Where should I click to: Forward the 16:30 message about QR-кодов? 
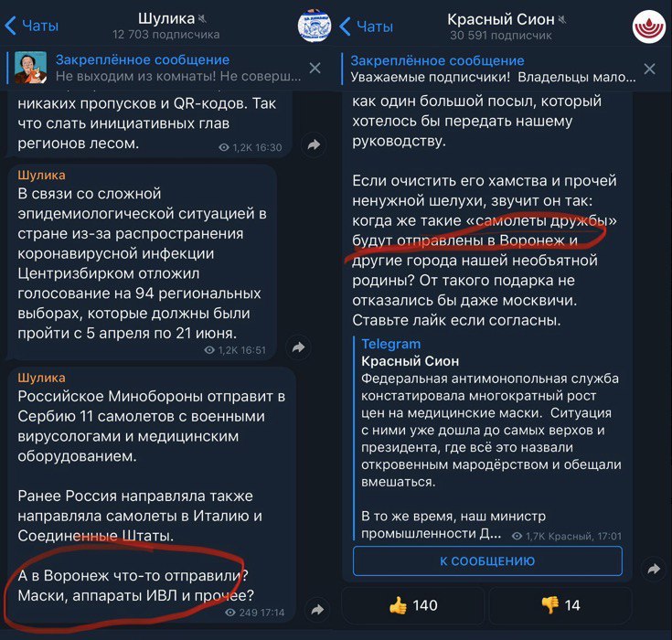click(314, 144)
